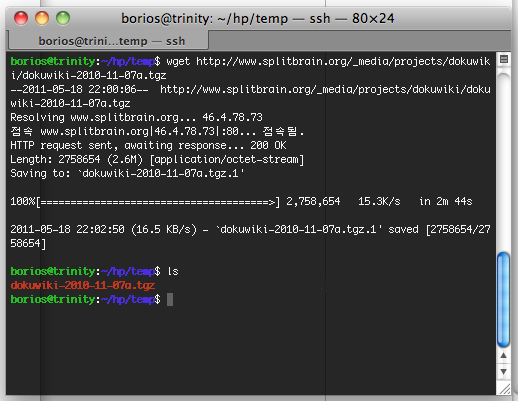Click 'Resolving www.splitbrain.org... 46.4.78.73' line

(136, 117)
